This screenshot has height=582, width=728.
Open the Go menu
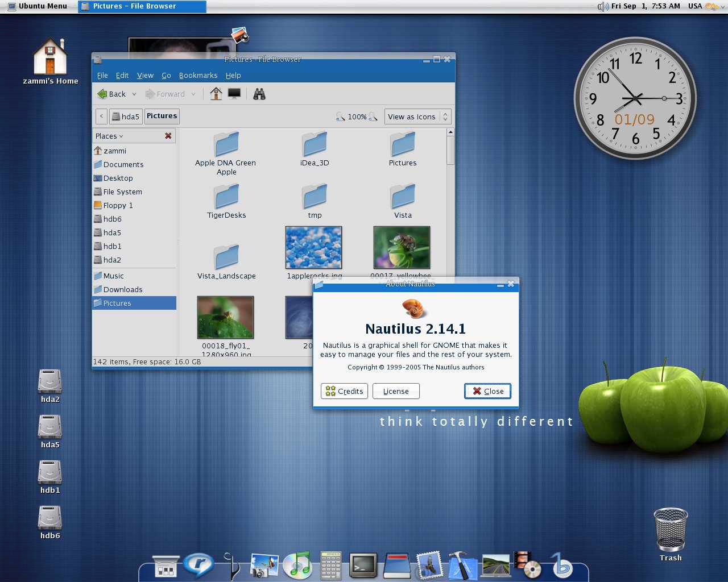166,75
